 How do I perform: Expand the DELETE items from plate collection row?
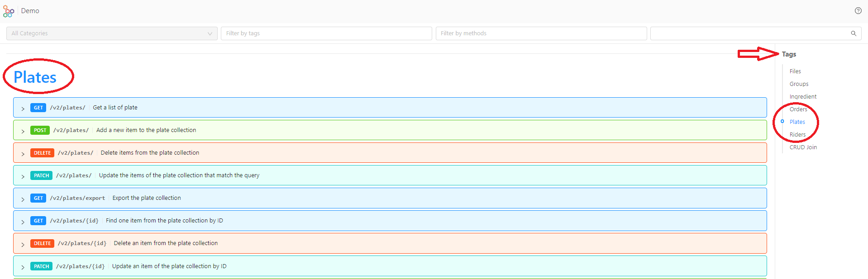tap(23, 153)
